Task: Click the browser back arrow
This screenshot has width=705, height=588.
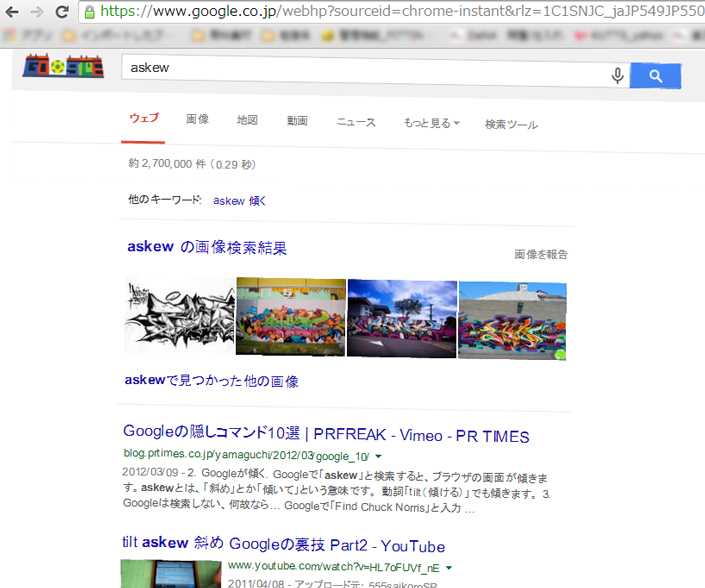Action: tap(12, 12)
